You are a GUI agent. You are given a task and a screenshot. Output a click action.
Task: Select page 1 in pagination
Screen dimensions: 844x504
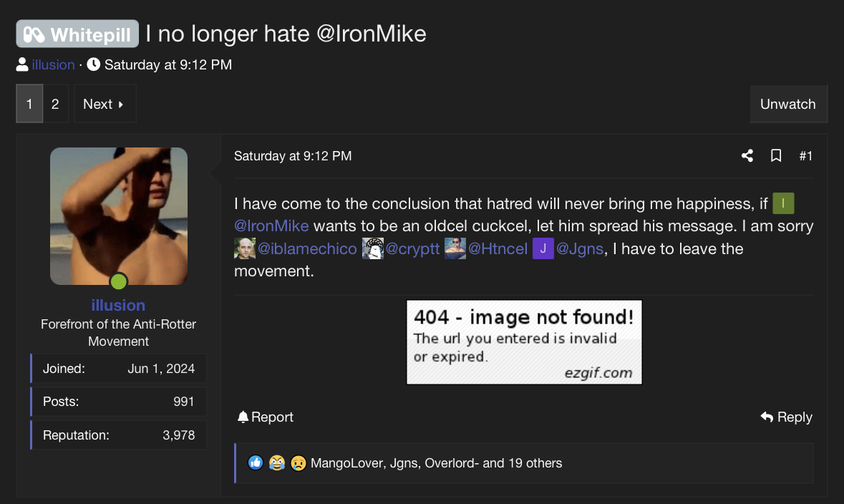tap(29, 104)
